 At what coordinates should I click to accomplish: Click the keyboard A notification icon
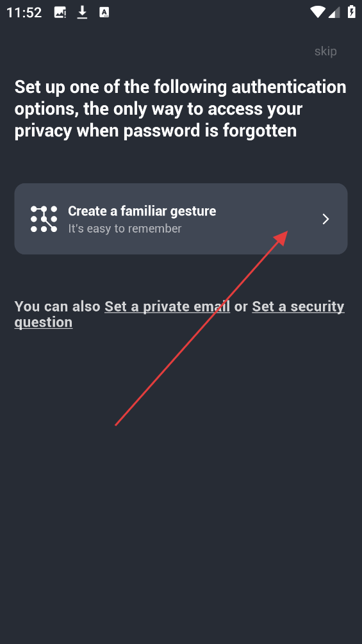[x=104, y=12]
